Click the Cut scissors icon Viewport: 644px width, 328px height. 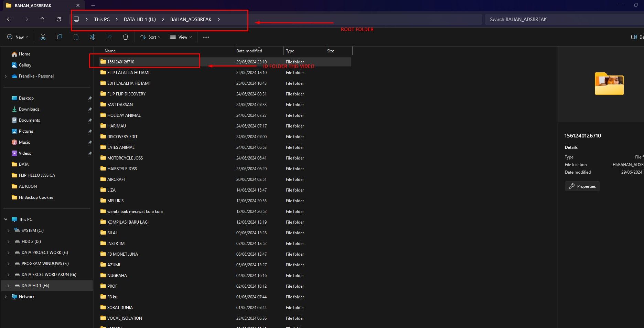tap(43, 37)
